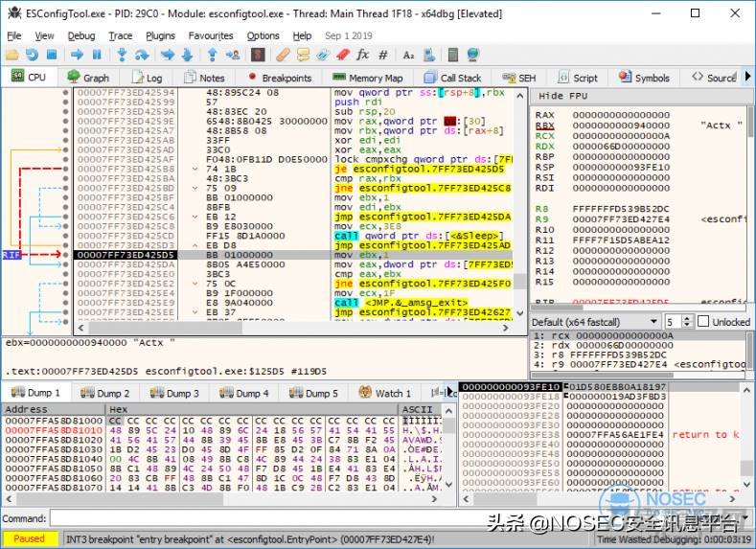The width and height of the screenshot is (756, 549).
Task: Click in the Command input field
Action: (x=398, y=518)
